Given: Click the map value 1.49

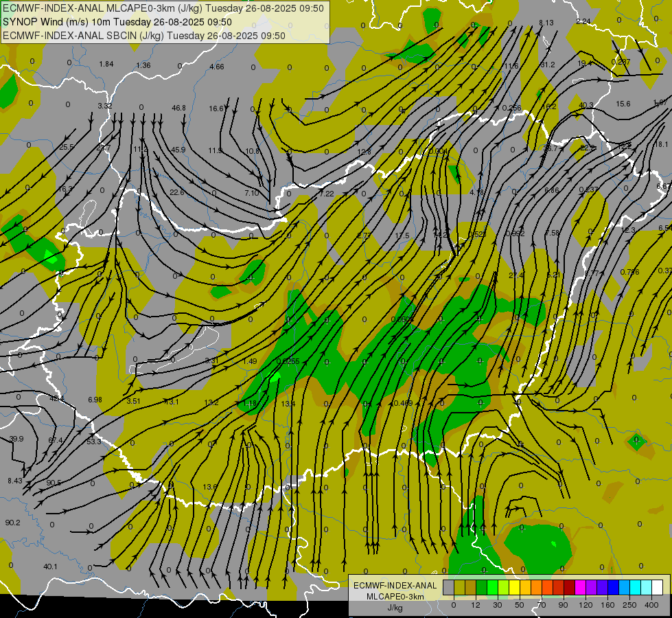Looking at the screenshot, I should [250, 362].
